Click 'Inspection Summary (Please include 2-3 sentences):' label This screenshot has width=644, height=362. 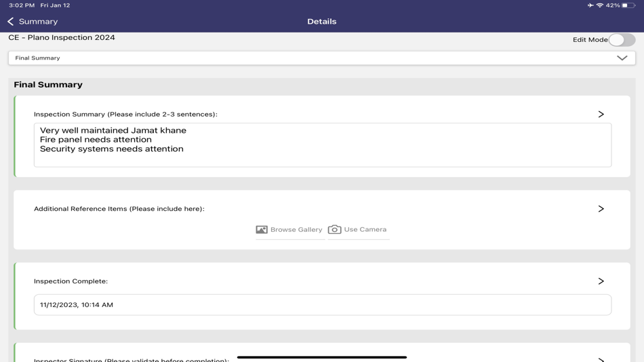[x=125, y=115]
